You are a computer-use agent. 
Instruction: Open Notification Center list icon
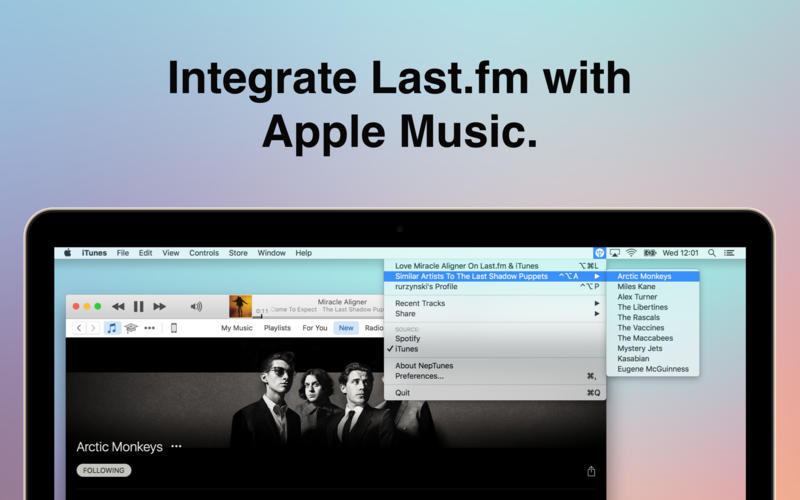pyautogui.click(x=730, y=253)
